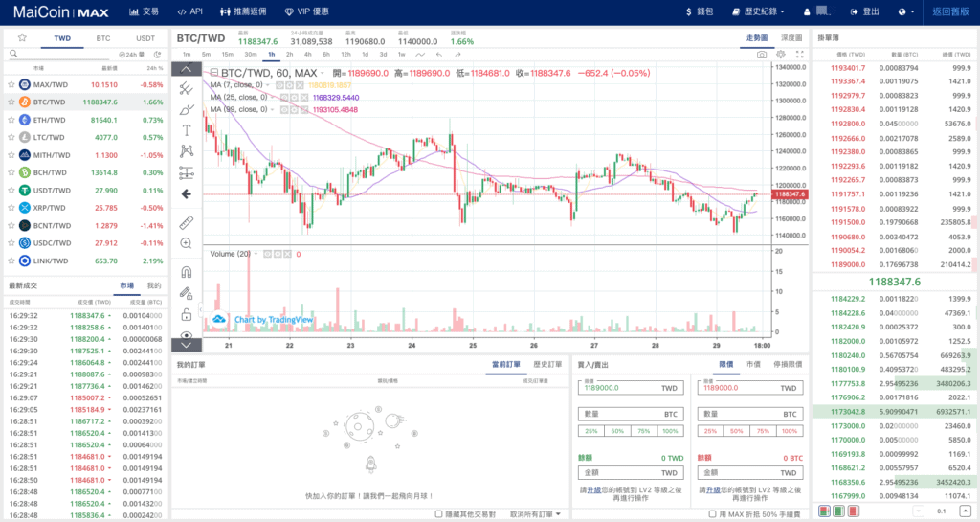Check 用 MAX 折抵 50% 手續費 checkbox
Viewport: 980px width, 522px height.
[x=712, y=514]
